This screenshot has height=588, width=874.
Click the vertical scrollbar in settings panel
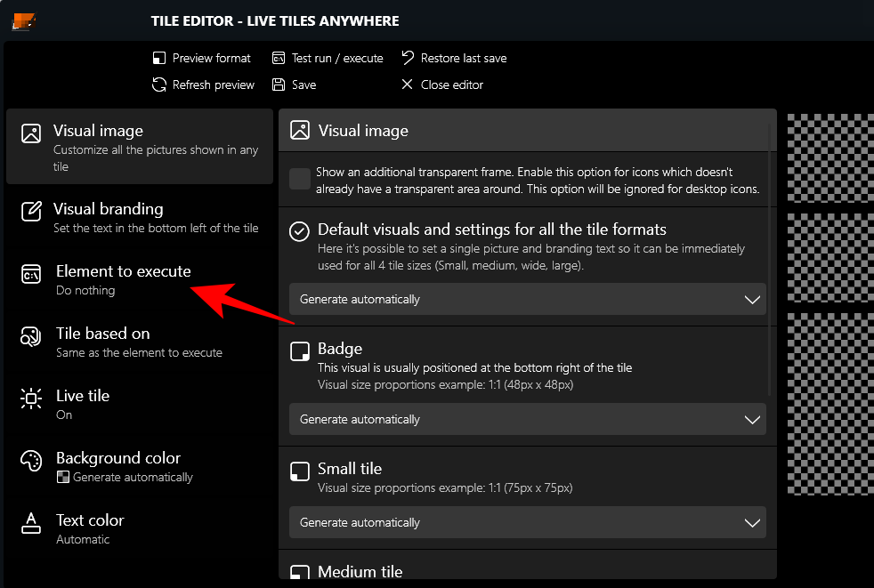click(771, 258)
